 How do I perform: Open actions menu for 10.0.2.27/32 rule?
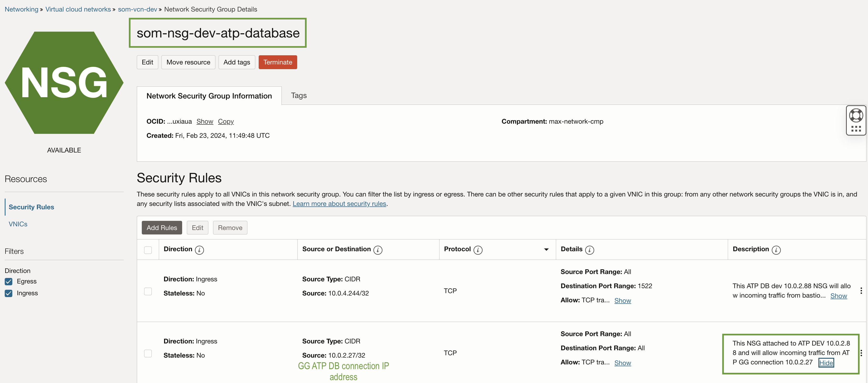[x=861, y=353]
